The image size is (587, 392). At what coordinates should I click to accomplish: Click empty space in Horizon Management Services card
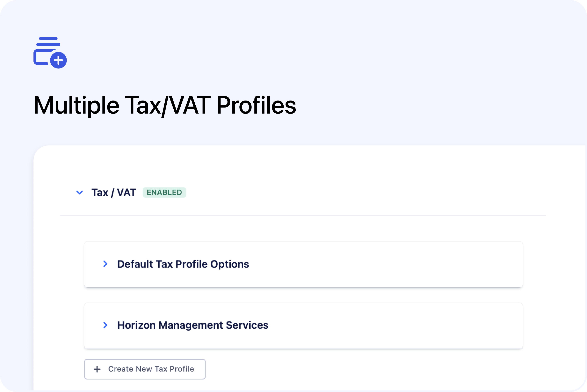pos(388,325)
